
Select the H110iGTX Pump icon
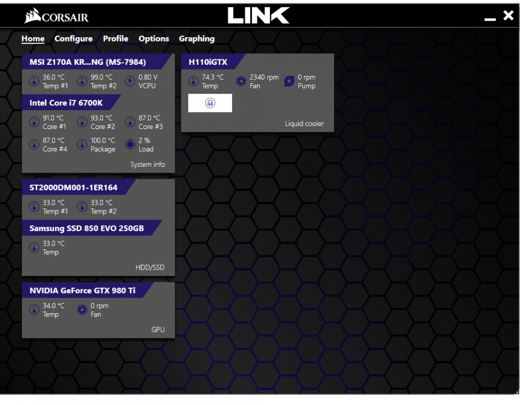pyautogui.click(x=289, y=82)
